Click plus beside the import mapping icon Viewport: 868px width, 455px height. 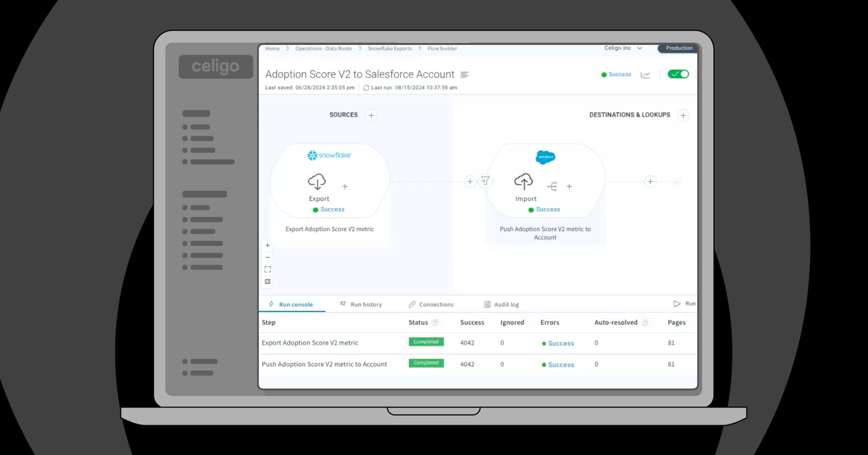coord(569,187)
